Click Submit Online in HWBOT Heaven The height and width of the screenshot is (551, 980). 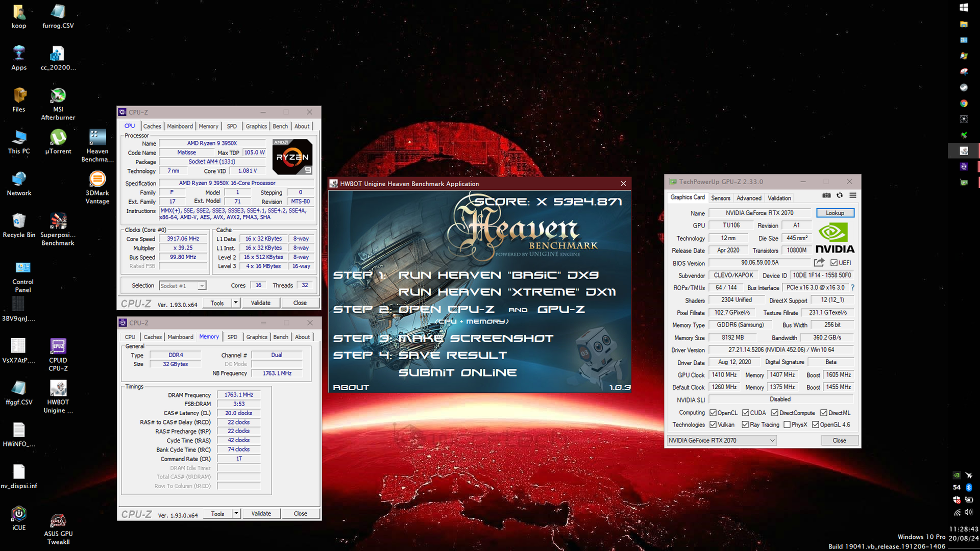(x=457, y=372)
